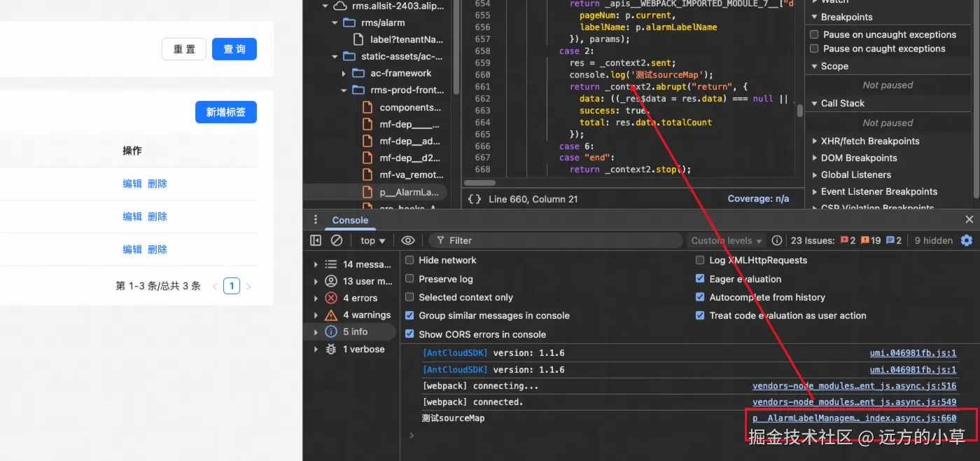This screenshot has width=980, height=461.
Task: Click the pretty-print curly braces icon
Action: pyautogui.click(x=475, y=199)
